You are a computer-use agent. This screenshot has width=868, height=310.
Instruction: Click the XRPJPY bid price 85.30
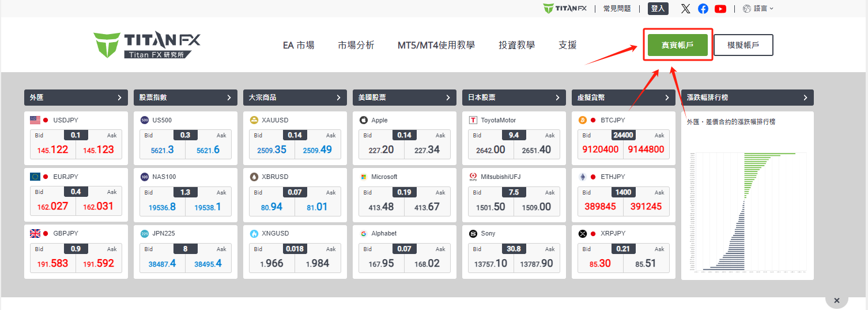[x=601, y=263]
